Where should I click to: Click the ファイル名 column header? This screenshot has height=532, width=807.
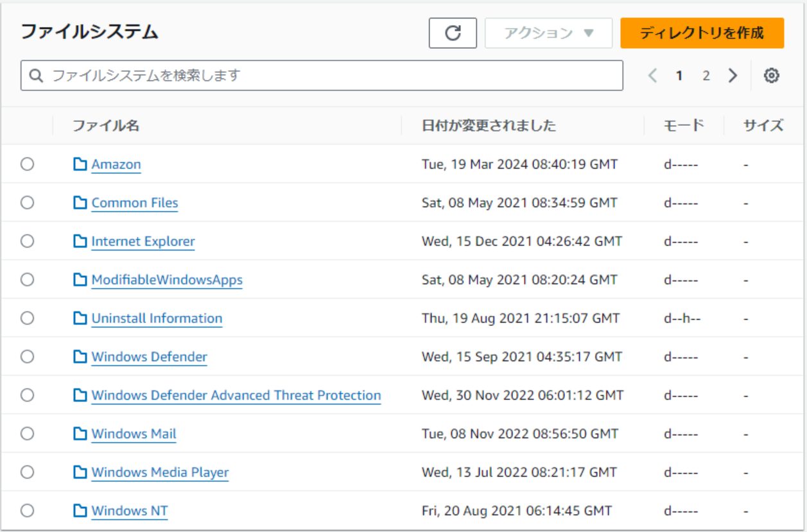click(105, 125)
